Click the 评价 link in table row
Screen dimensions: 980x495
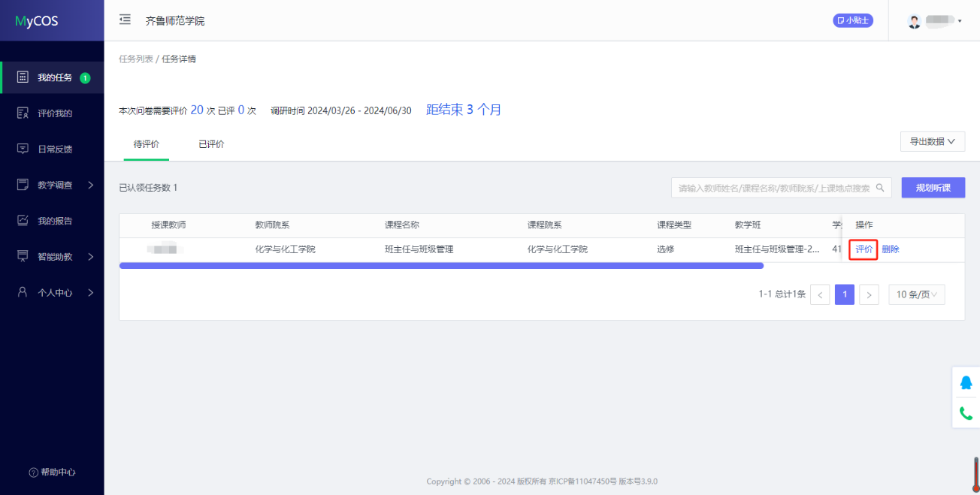pyautogui.click(x=864, y=249)
